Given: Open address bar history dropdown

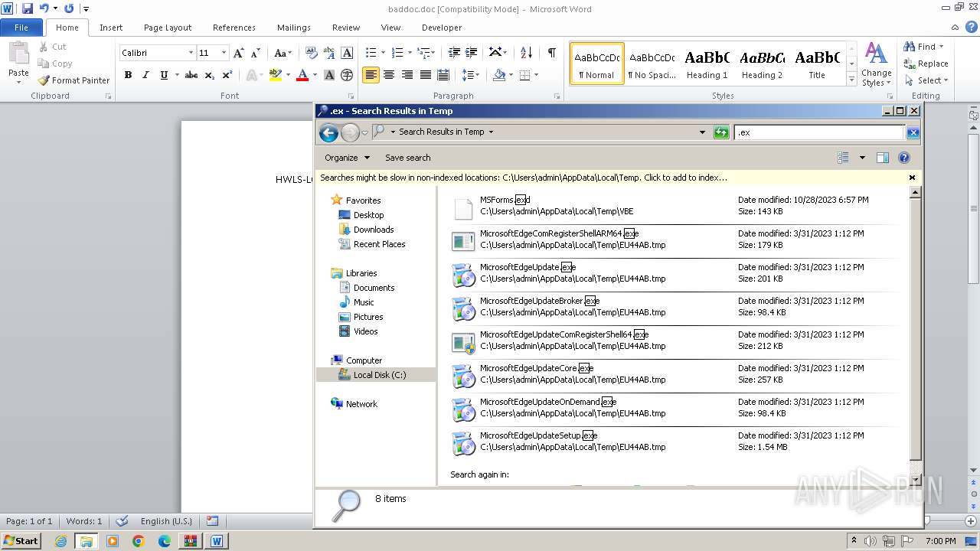Looking at the screenshot, I should click(702, 132).
